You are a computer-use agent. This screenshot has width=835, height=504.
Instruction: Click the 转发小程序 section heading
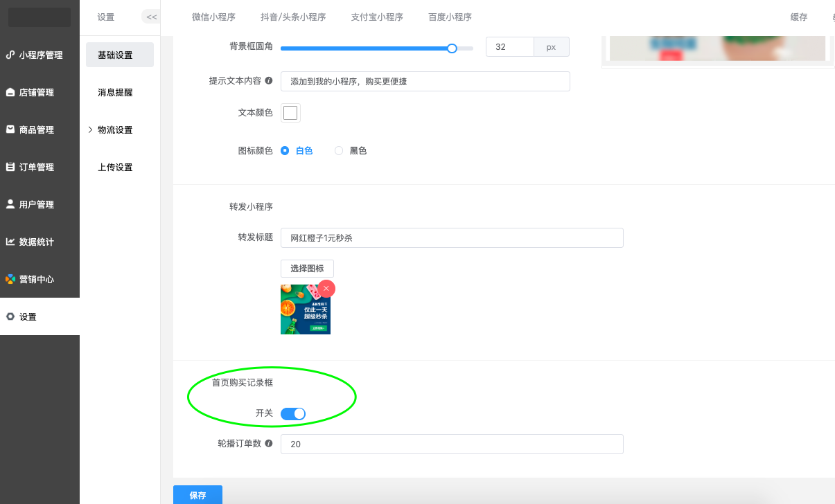[251, 206]
